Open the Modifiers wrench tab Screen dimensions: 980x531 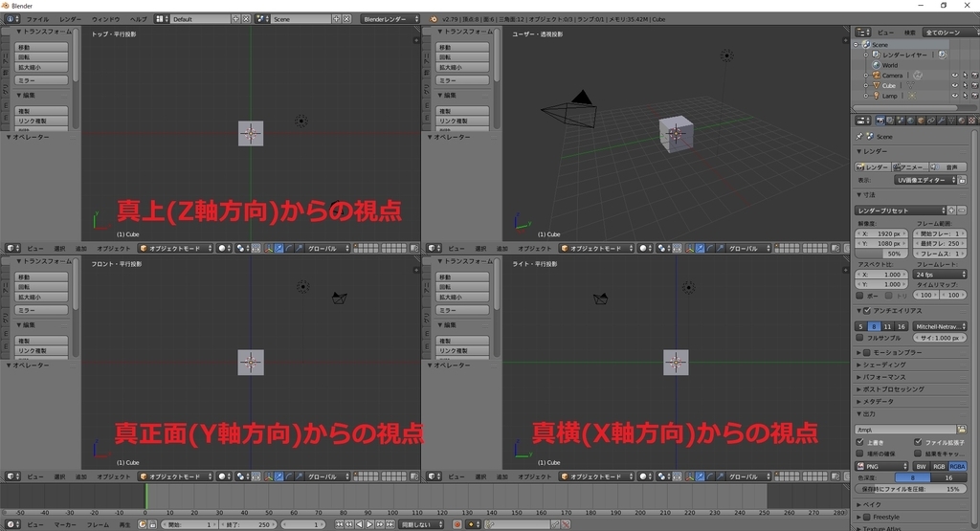coord(942,121)
